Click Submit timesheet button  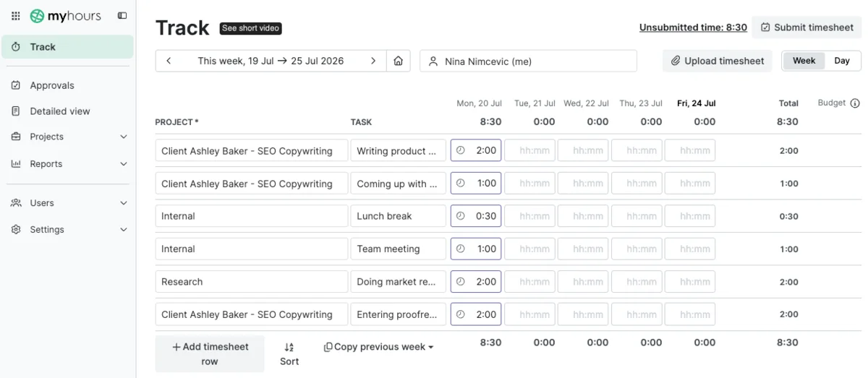(x=807, y=27)
